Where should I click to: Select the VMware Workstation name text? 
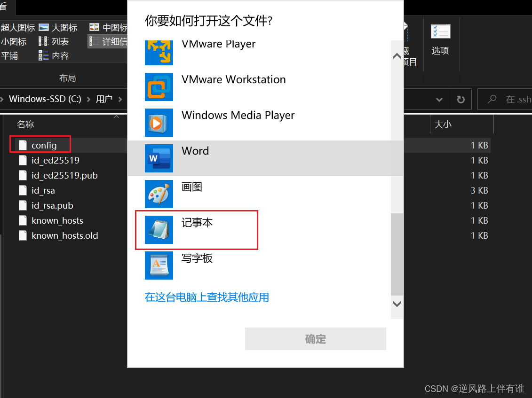[x=233, y=79]
